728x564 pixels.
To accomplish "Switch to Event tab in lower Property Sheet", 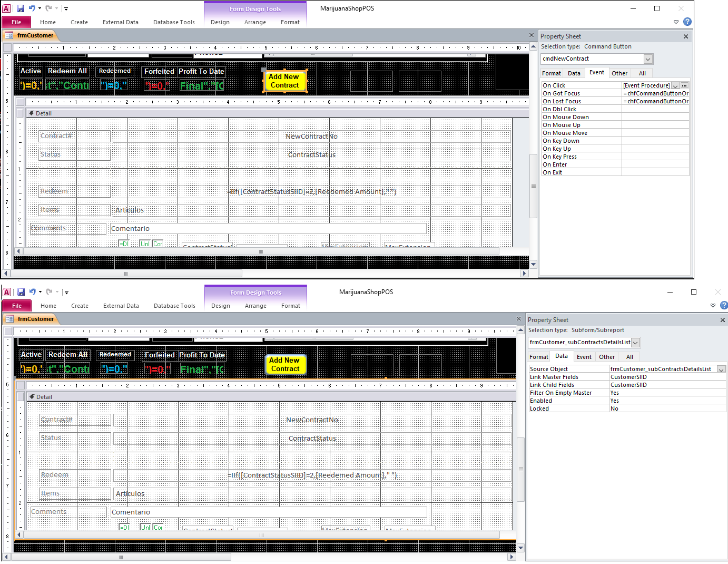I will point(584,357).
